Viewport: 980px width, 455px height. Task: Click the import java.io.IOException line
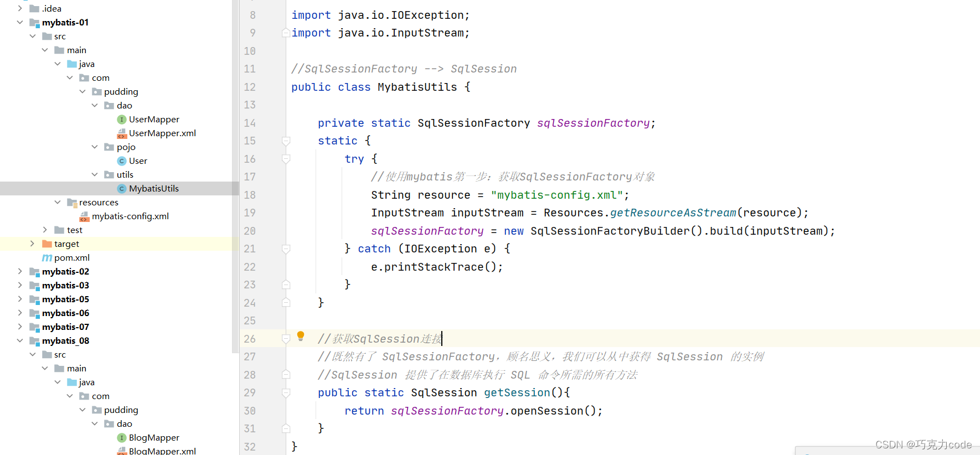click(380, 15)
